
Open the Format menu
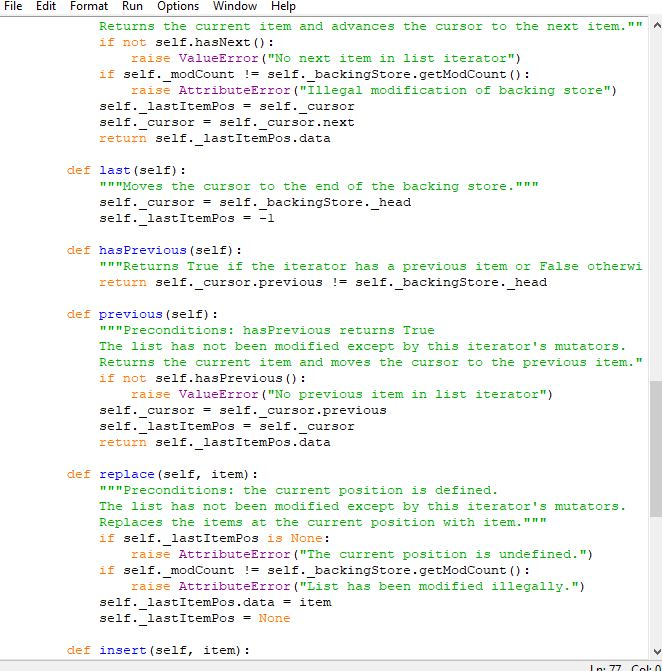(x=89, y=6)
